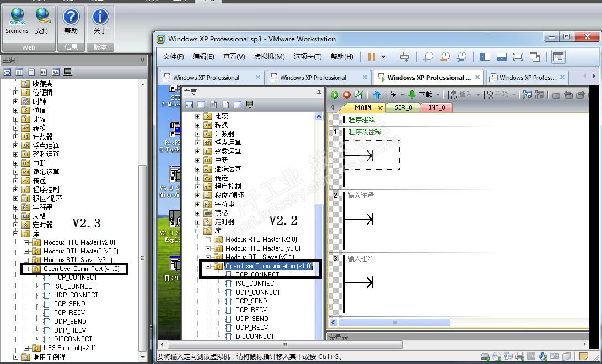Click the revert snapshot icon in VMware toolbar

coord(444,57)
